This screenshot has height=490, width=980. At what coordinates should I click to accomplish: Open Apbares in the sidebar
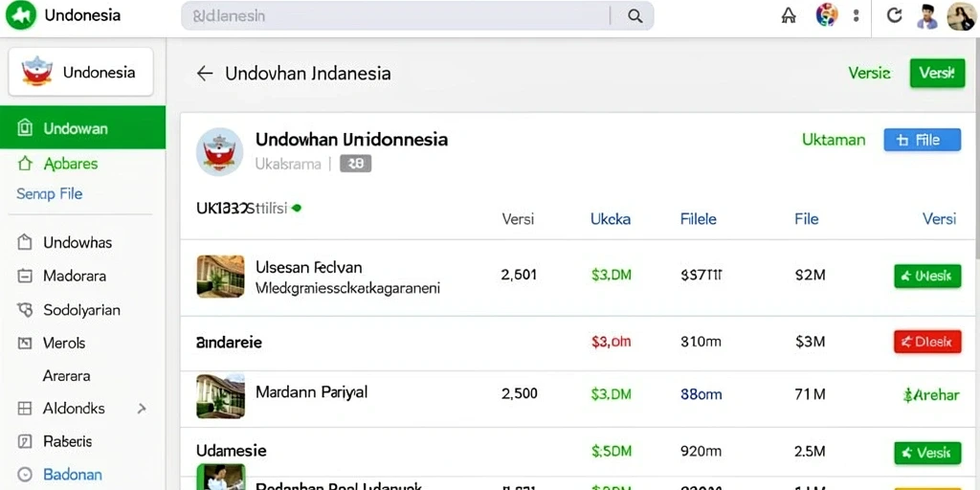[71, 164]
